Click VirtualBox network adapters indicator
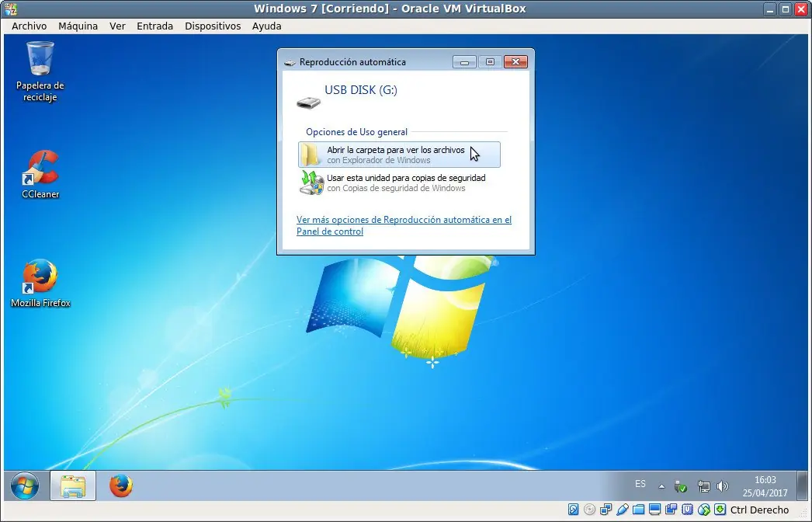Screen dimensions: 812x522 (606, 510)
